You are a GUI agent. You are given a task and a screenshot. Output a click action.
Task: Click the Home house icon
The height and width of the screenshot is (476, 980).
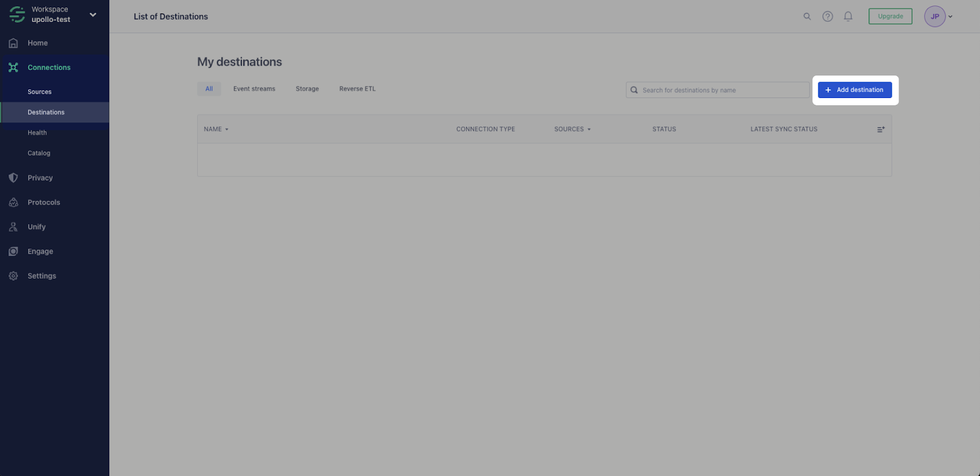[13, 43]
